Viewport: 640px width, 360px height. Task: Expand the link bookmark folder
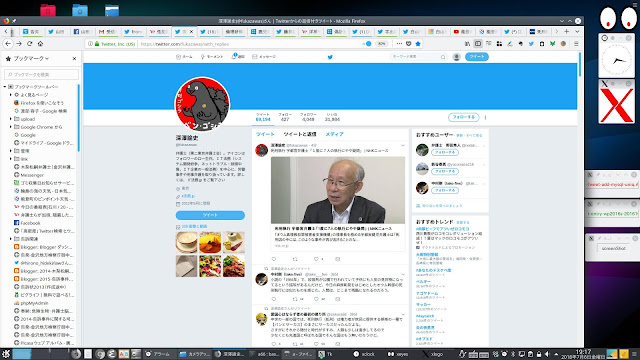[x=11, y=159]
